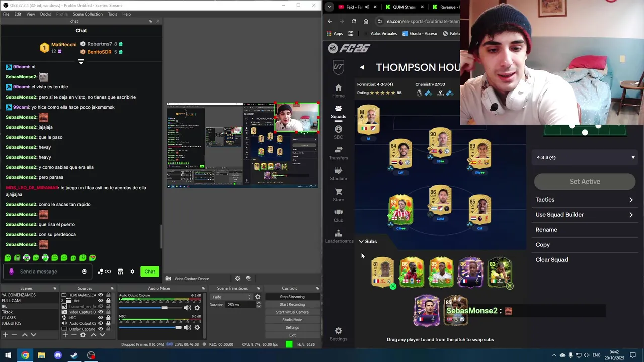Toggle visibility of kick source group

click(x=101, y=301)
